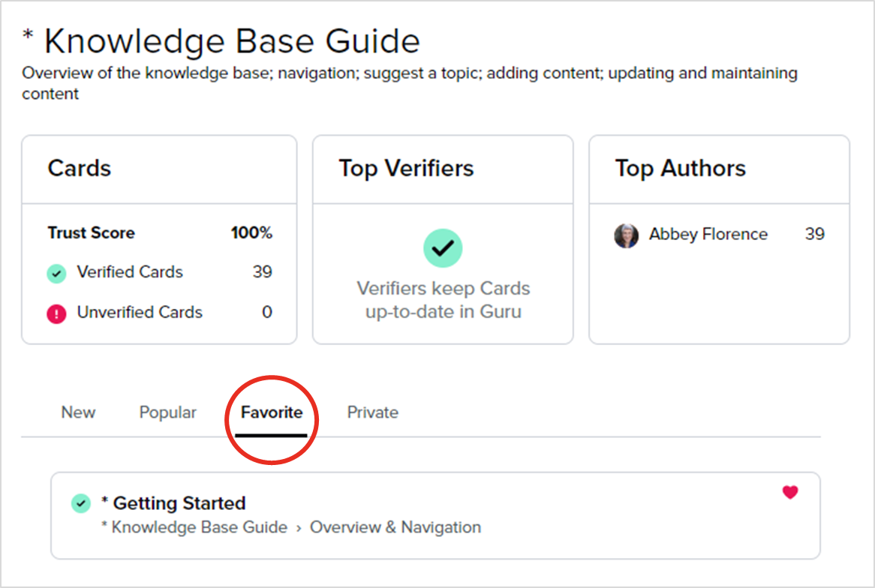The height and width of the screenshot is (588, 875).
Task: Click large checkmark icon in Top Verifiers
Action: click(443, 248)
